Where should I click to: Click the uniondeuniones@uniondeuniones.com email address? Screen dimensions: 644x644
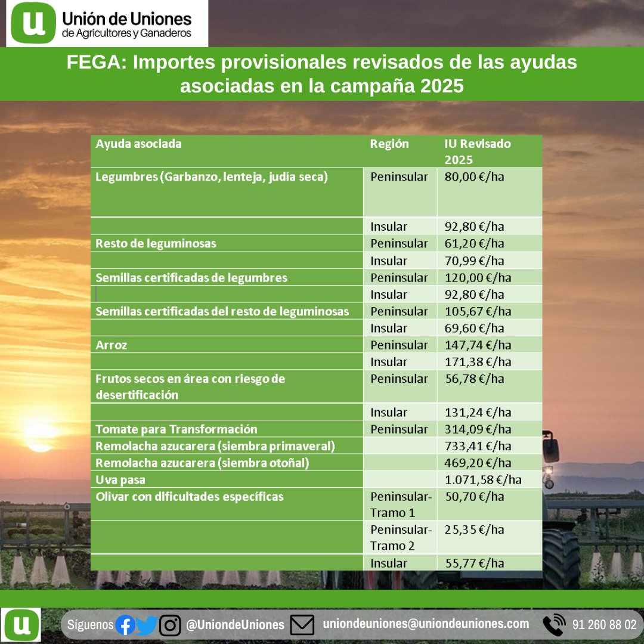[x=426, y=624]
